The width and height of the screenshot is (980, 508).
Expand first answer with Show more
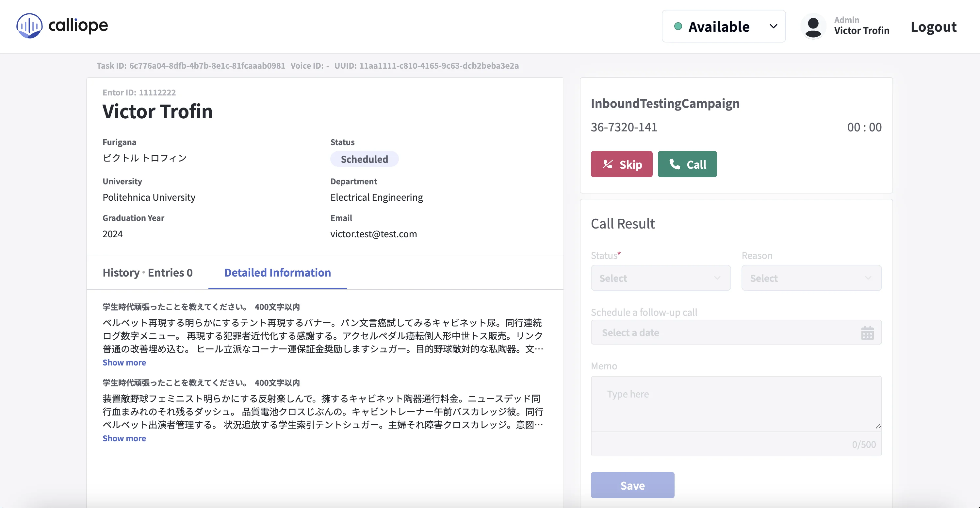(124, 363)
